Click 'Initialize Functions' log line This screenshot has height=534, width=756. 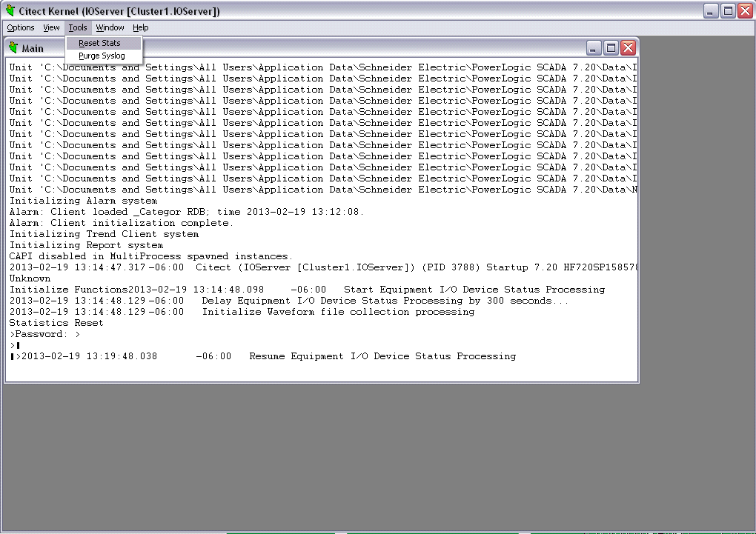(307, 290)
